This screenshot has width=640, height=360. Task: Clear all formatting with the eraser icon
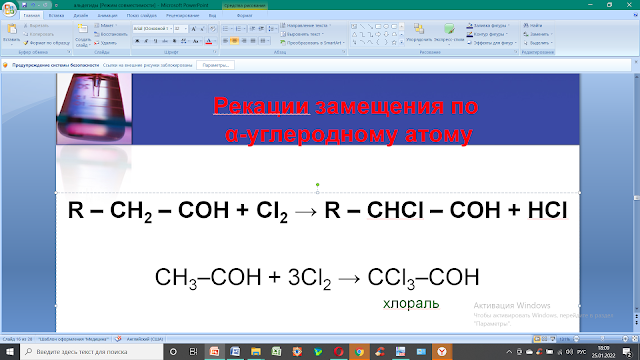[x=212, y=29]
